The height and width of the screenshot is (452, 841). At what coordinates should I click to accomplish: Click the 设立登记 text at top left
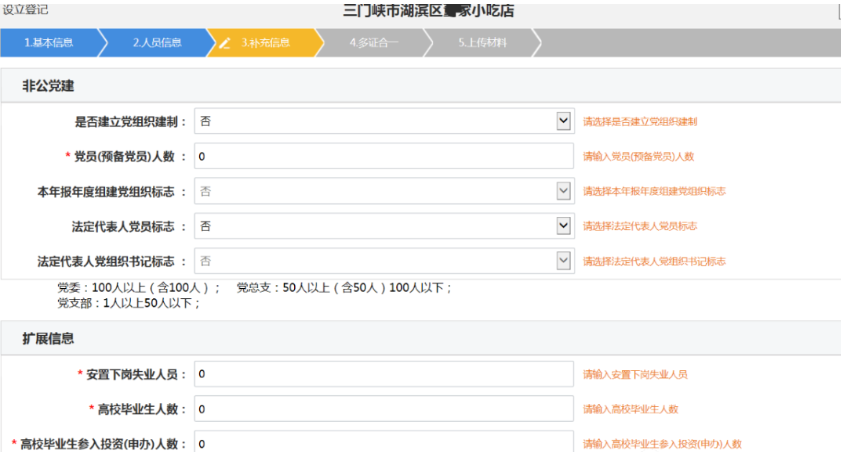pyautogui.click(x=25, y=10)
